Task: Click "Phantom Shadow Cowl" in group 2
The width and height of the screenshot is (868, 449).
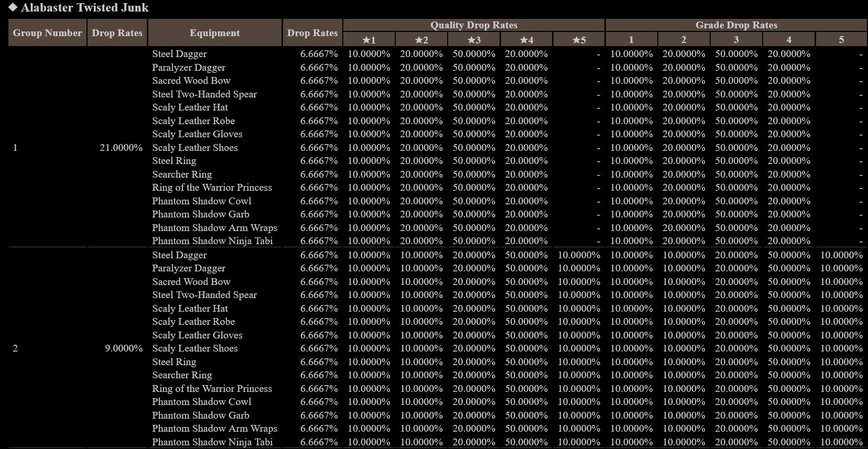Action: point(202,402)
